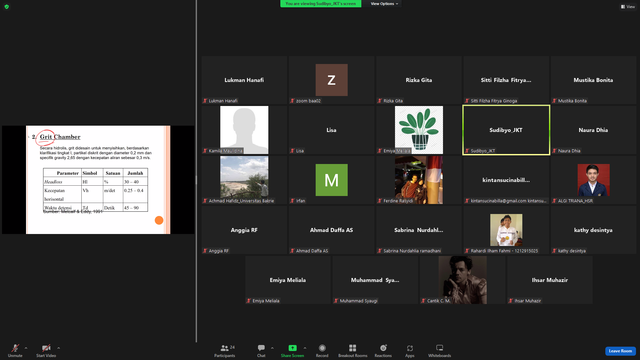The width and height of the screenshot is (640, 360).
Task: Click the green Share Screen button
Action: point(292,350)
